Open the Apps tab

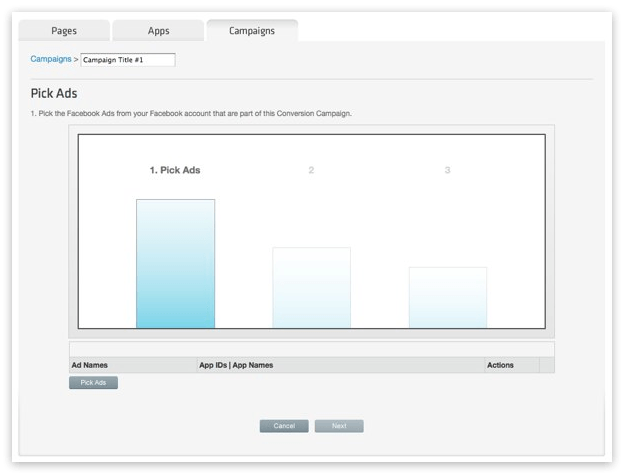158,31
